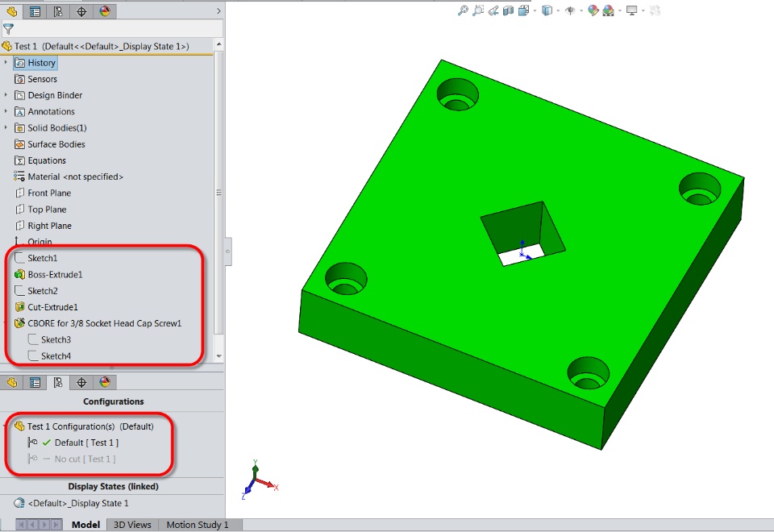
Task: Open DimXpertManager tab in upper pane
Action: click(x=81, y=11)
